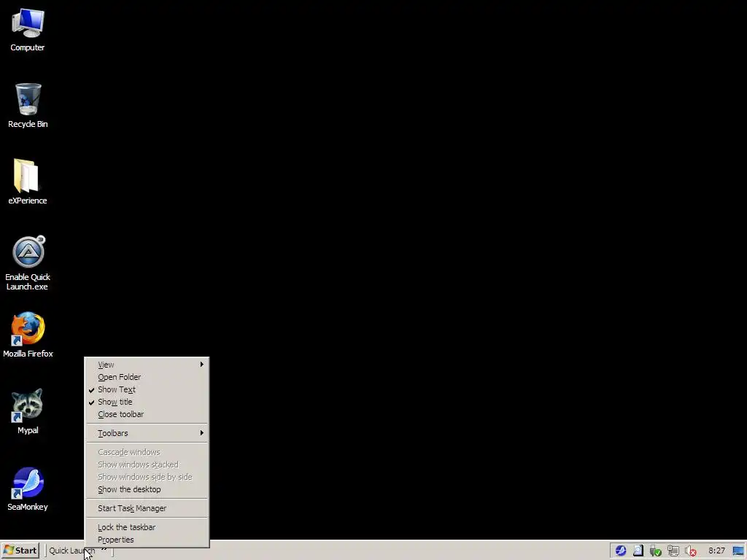Toggle the Show Text option
Image resolution: width=747 pixels, height=560 pixels.
(147, 389)
